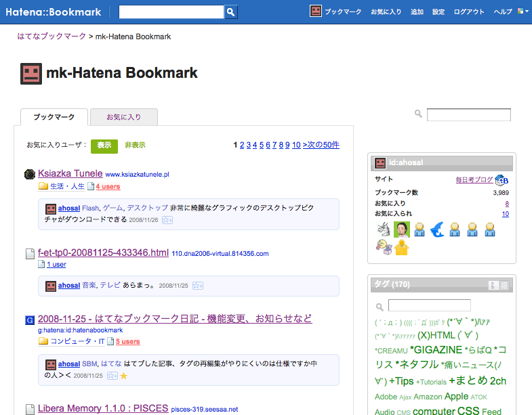Add star to the あらまっ comment

198,286
